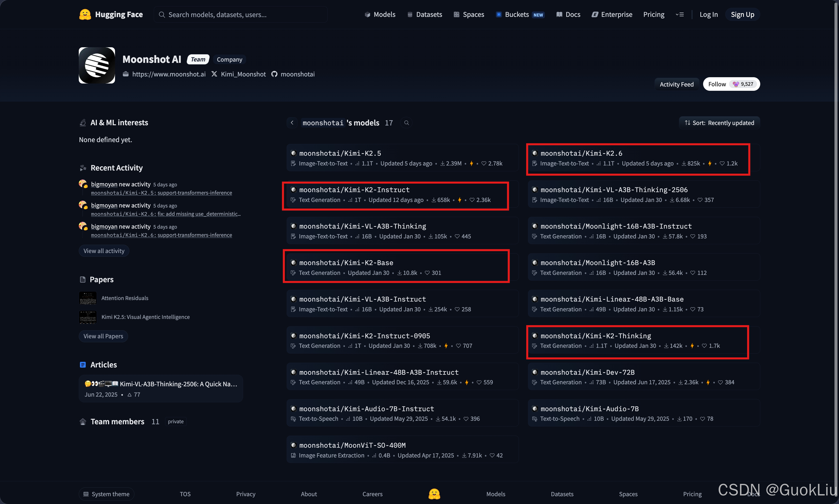Image resolution: width=839 pixels, height=504 pixels.
Task: Open the moonshotai/Kimi-Dev-72B model card
Action: 644,376
